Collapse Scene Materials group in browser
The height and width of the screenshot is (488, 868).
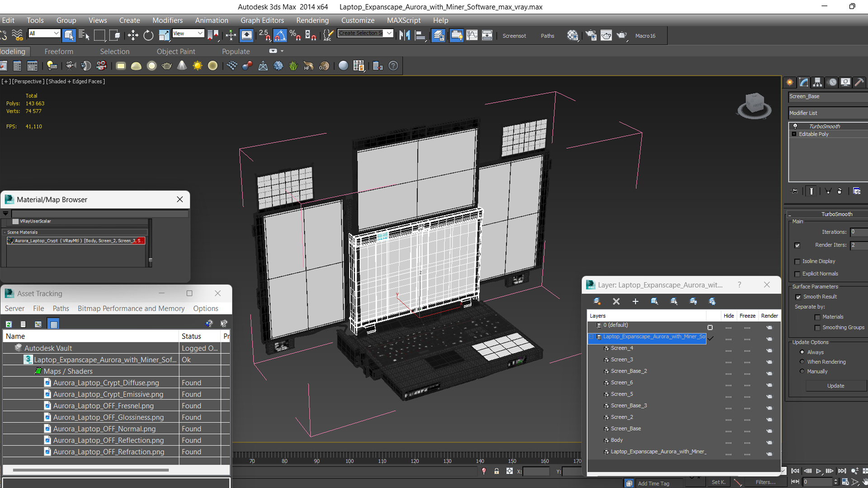pyautogui.click(x=5, y=232)
